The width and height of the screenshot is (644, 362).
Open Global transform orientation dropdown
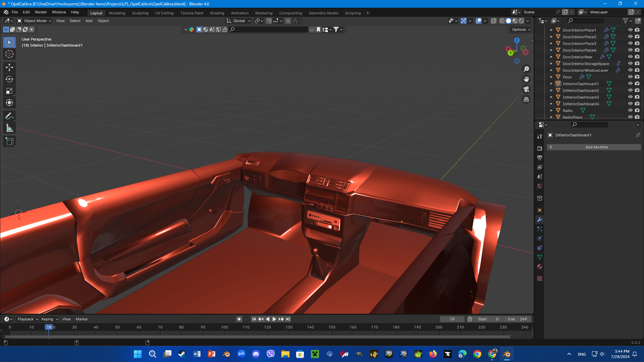click(239, 21)
